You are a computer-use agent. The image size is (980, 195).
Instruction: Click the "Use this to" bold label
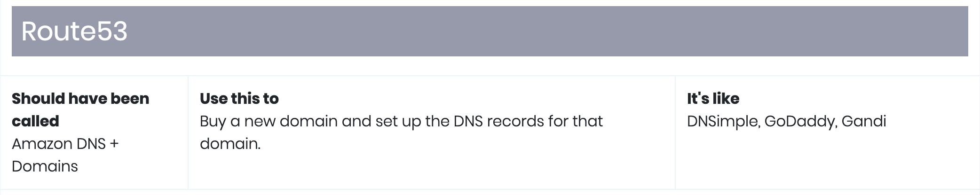coord(239,99)
